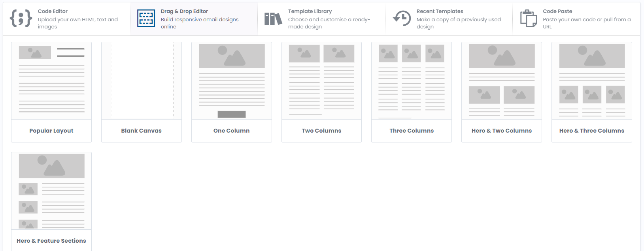Pick the One Column layout thumbnail

[232, 81]
